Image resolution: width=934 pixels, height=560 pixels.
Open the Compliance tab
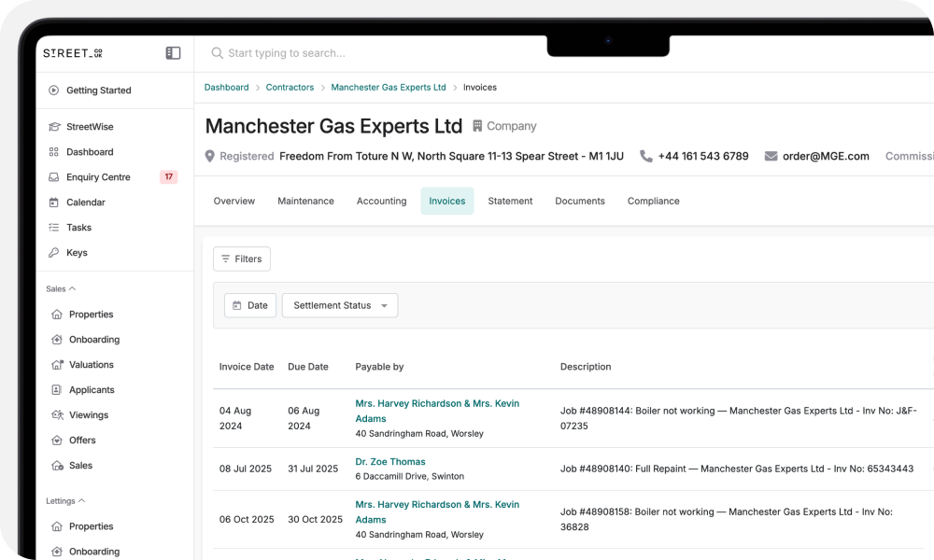(653, 201)
